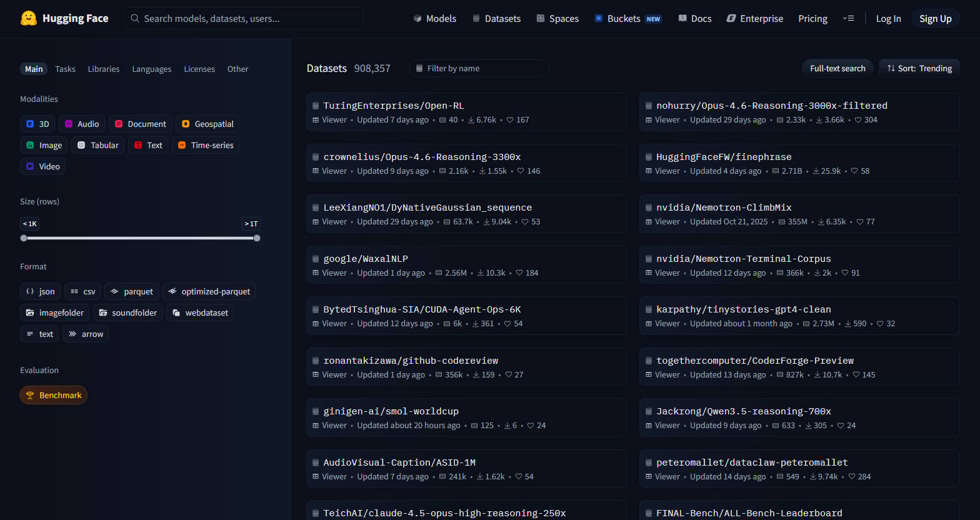Click the imagefolder icon
980x520 pixels.
[x=30, y=312]
